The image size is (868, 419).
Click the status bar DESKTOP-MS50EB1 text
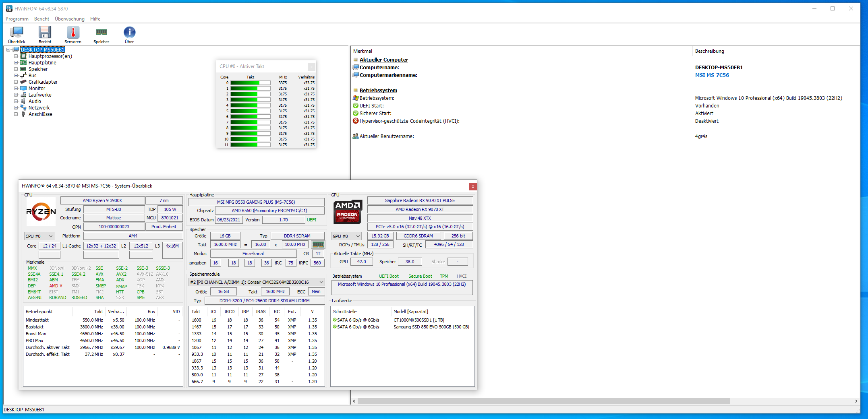click(24, 410)
